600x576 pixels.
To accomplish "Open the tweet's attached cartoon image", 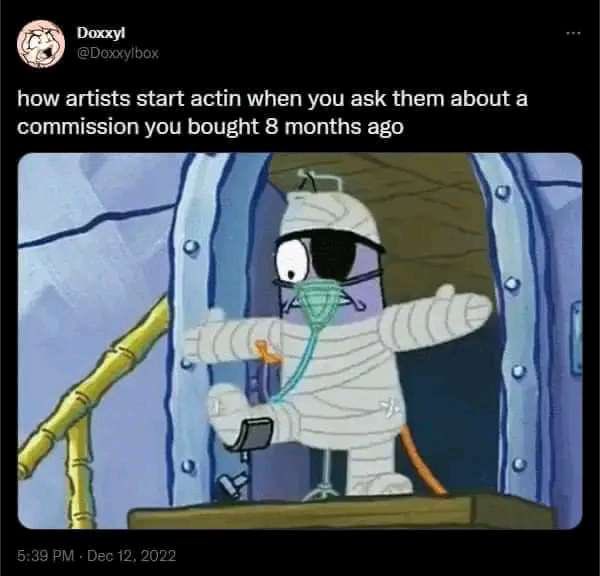I will click(x=300, y=341).
